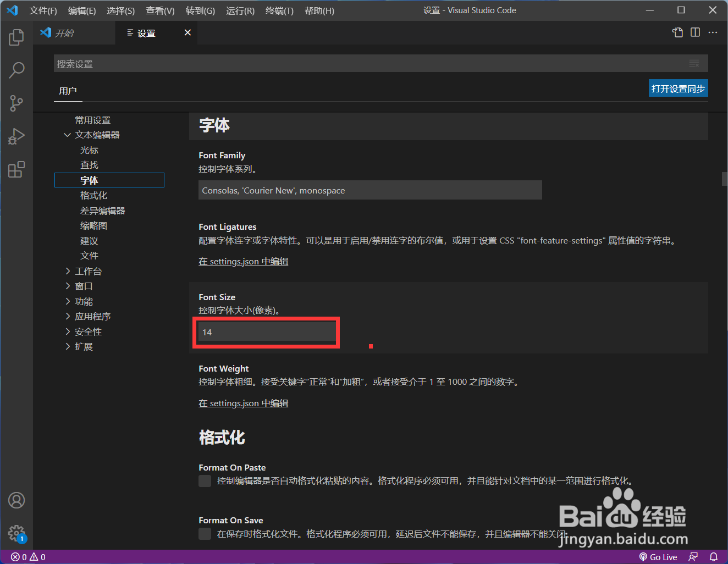Image resolution: width=728 pixels, height=564 pixels.
Task: Select 查找 in the settings tree
Action: [89, 165]
